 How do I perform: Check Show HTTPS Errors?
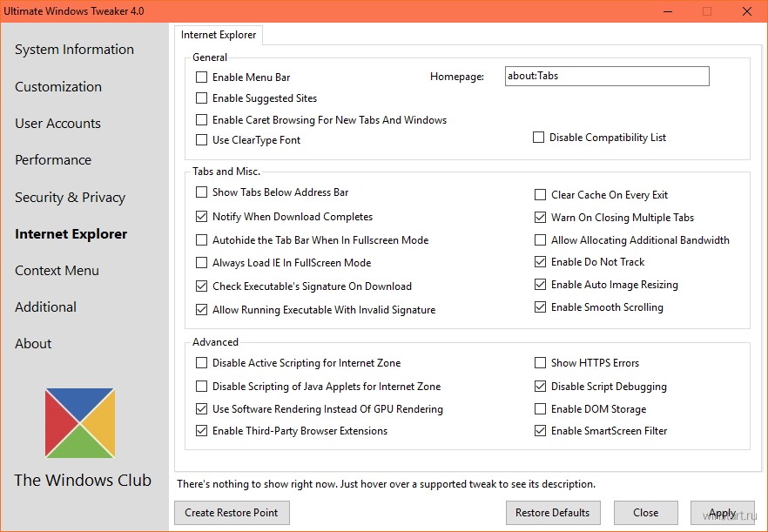pos(540,363)
